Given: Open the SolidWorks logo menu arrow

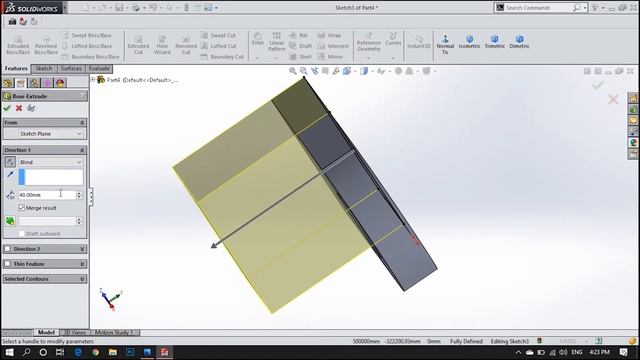Looking at the screenshot, I should pyautogui.click(x=65, y=8).
